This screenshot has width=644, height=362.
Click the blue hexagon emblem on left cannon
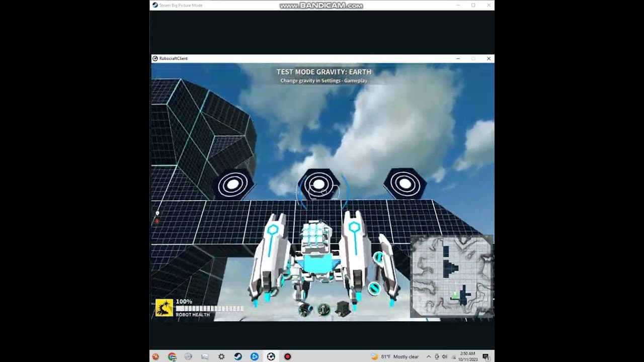[x=272, y=230]
